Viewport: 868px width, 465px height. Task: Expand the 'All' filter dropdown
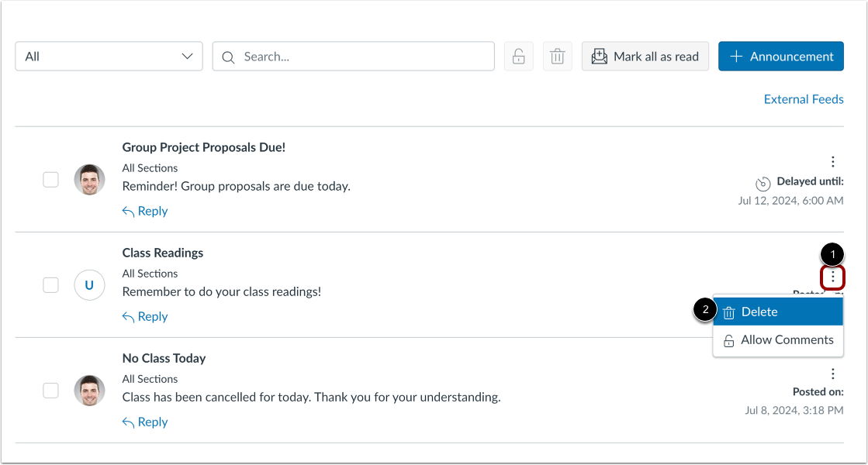[x=109, y=57]
